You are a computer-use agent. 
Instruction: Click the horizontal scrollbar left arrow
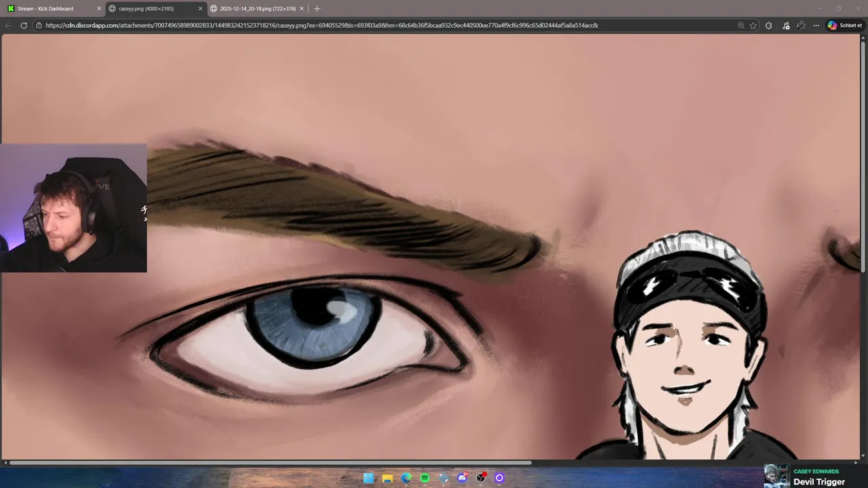point(5,463)
